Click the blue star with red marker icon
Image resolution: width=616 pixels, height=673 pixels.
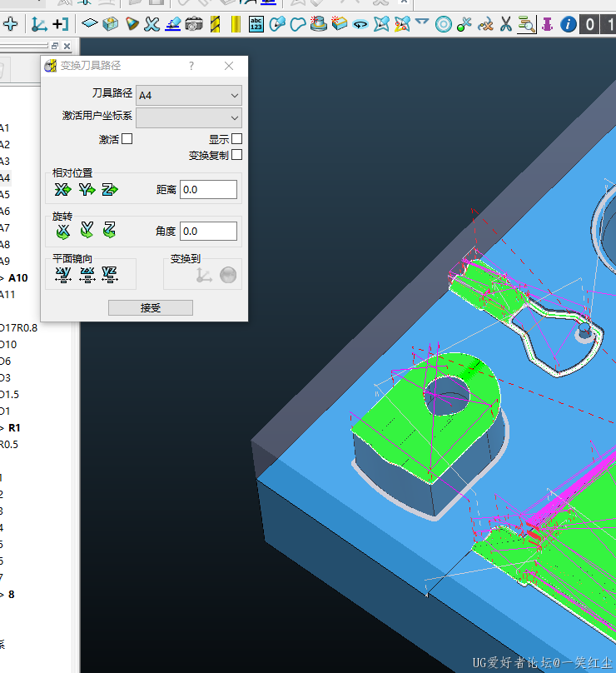point(402,24)
